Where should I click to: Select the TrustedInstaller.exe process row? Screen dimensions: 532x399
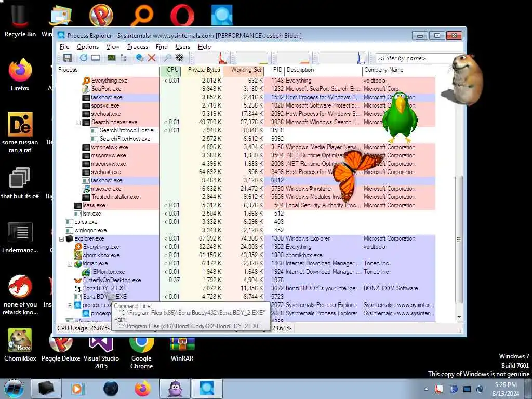246,197
